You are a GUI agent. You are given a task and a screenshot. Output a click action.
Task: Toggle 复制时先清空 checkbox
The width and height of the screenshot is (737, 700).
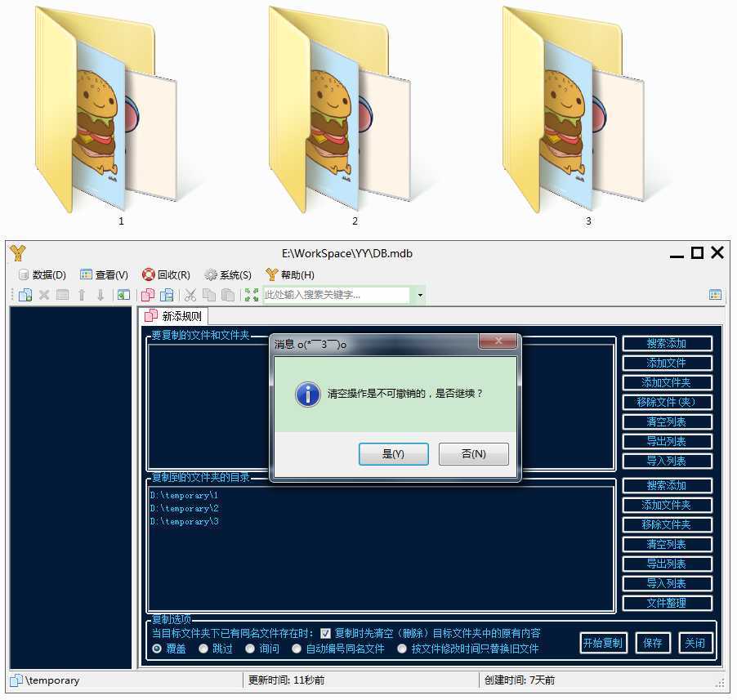click(325, 633)
